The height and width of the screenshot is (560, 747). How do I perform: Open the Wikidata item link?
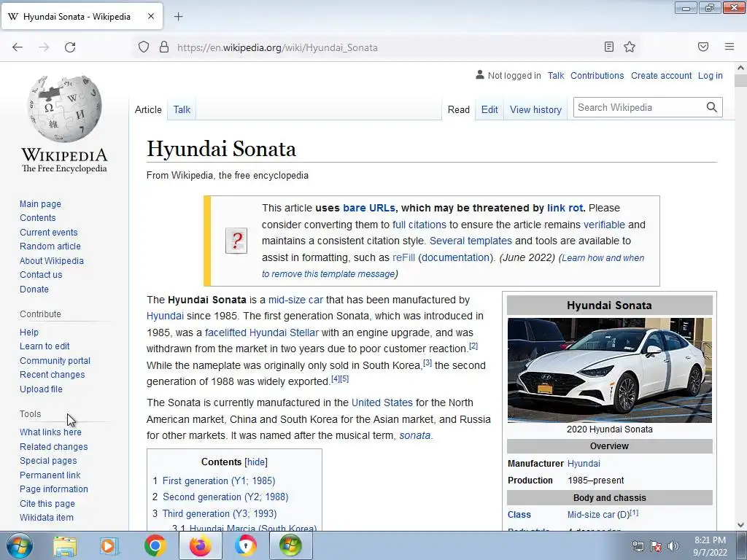[x=46, y=518]
